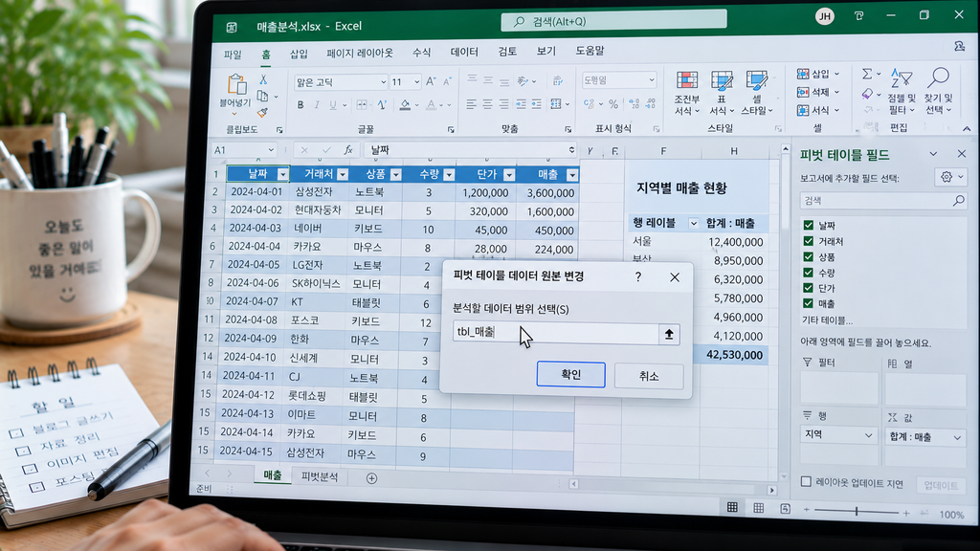Click the 삽입 cells button in ribbon

coord(817,74)
